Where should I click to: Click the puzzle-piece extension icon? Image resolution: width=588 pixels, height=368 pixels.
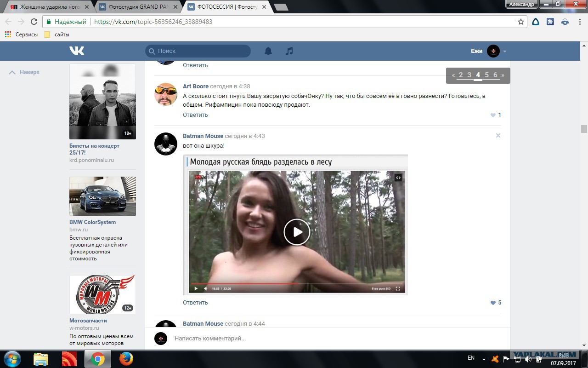[x=550, y=22]
